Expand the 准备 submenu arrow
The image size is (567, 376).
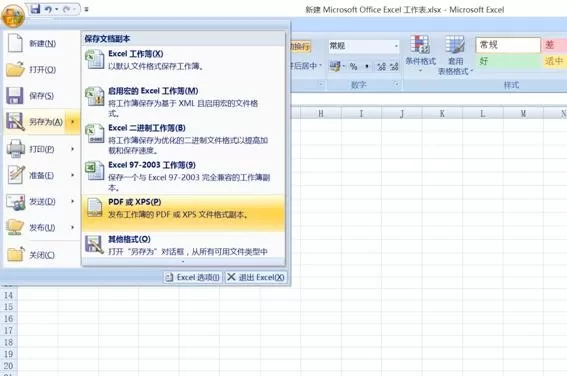pyautogui.click(x=73, y=175)
